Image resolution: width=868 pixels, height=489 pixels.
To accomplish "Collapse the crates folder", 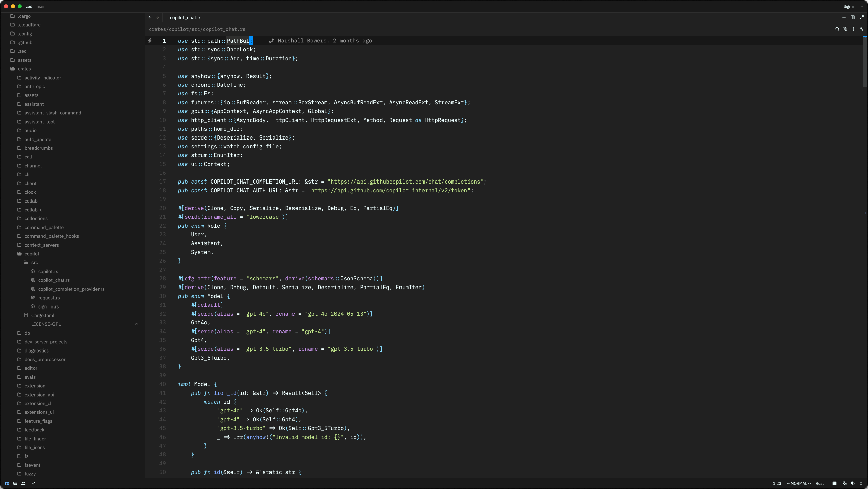I will point(24,69).
